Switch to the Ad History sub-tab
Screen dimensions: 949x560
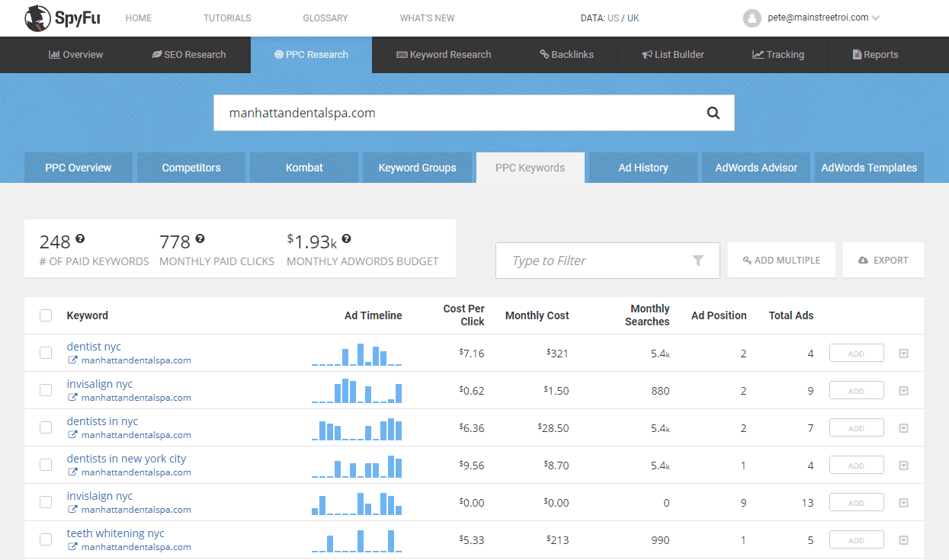click(x=643, y=168)
